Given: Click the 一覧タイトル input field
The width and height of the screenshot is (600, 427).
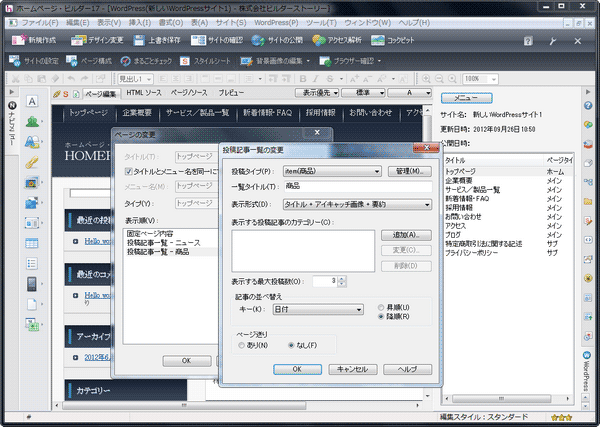Looking at the screenshot, I should pos(359,186).
